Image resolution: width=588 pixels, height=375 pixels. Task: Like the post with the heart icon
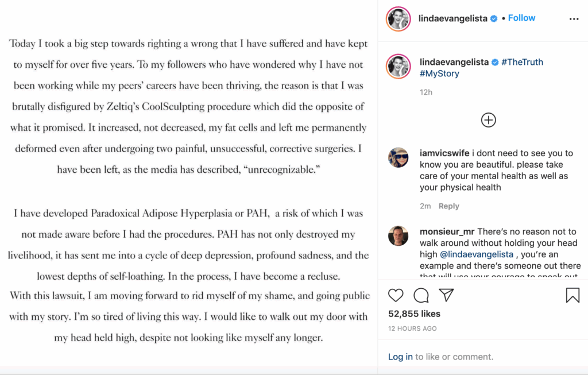click(x=396, y=295)
